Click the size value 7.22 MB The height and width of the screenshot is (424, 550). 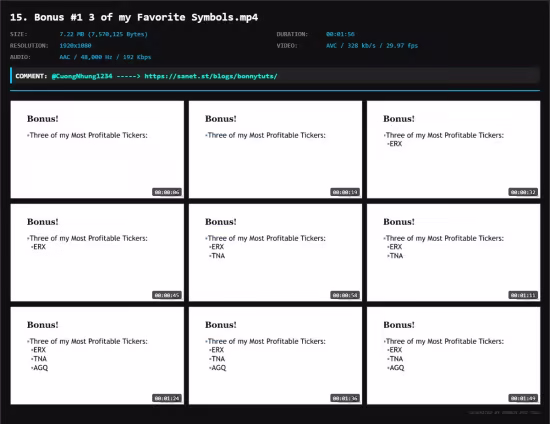[103, 34]
